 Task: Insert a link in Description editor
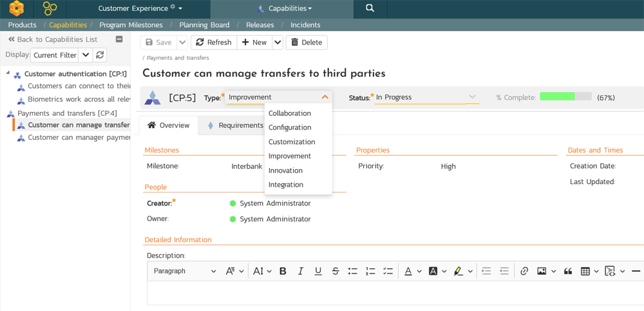click(x=524, y=271)
